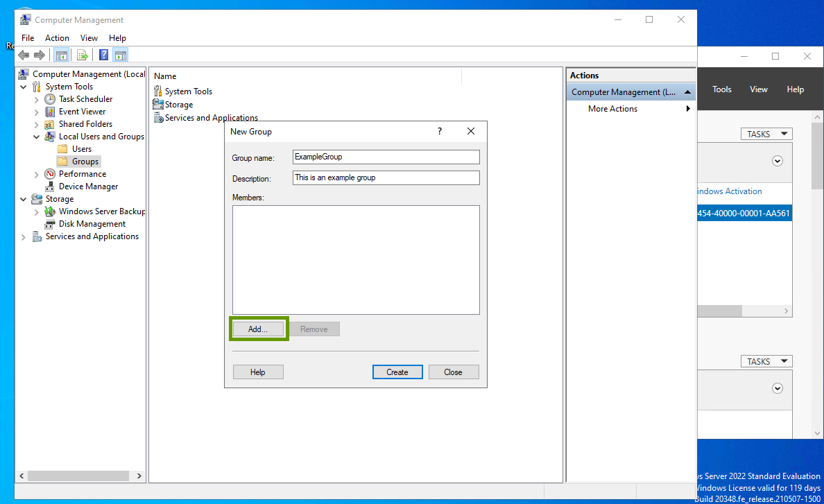824x504 pixels.
Task: Click the blue Help toolbar icon
Action: pyautogui.click(x=103, y=55)
